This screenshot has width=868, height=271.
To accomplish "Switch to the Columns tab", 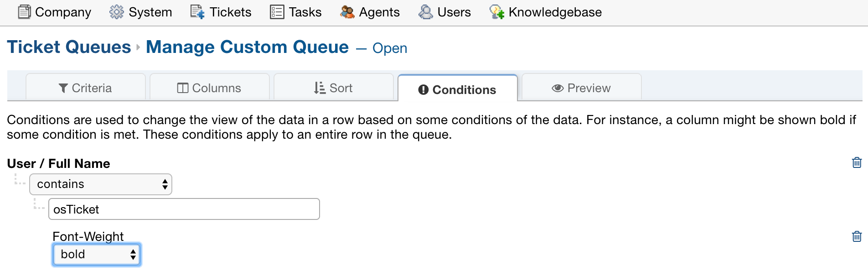I will [209, 88].
